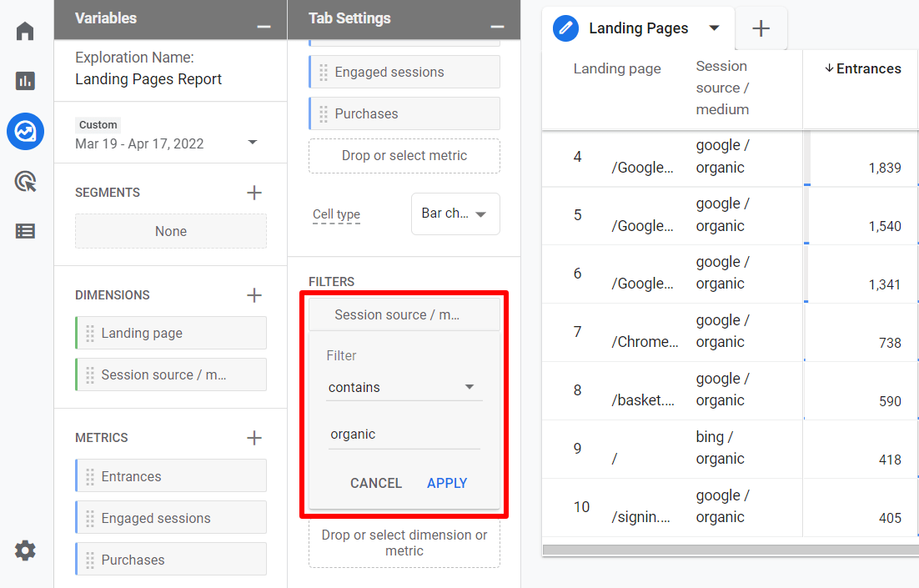Click the filter value field containing 'organic'

(404, 435)
